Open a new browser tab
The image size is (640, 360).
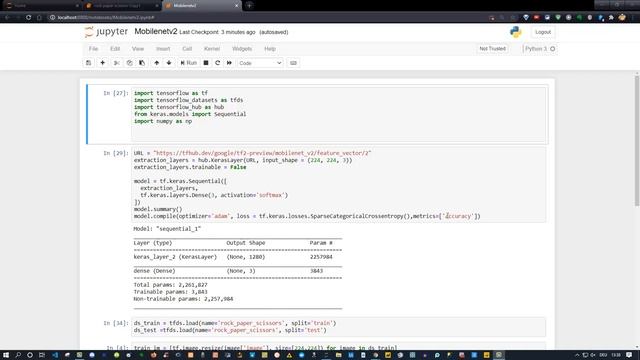[249, 6]
